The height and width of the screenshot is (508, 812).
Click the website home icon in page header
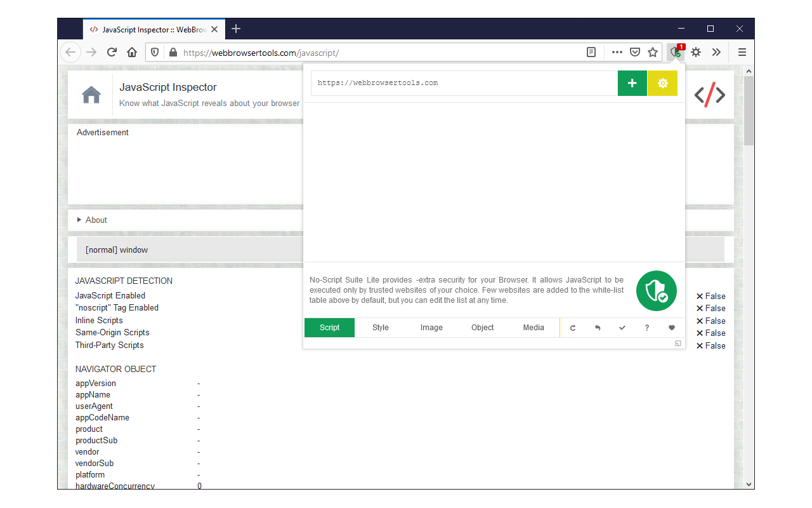point(91,95)
